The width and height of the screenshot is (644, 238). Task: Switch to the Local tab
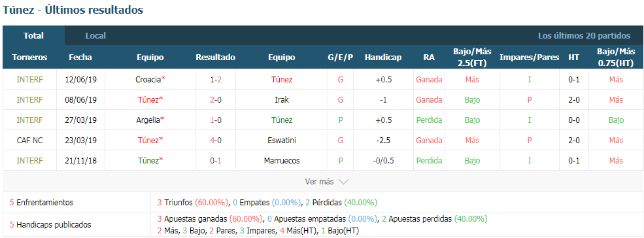click(95, 36)
